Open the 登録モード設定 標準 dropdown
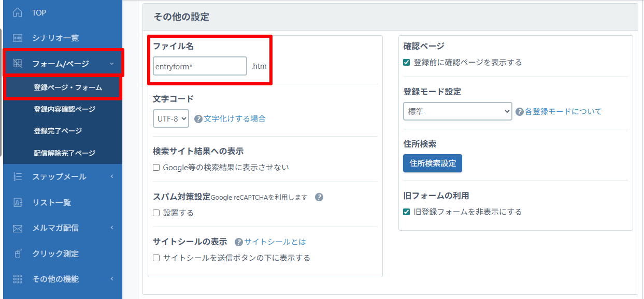 [x=457, y=111]
